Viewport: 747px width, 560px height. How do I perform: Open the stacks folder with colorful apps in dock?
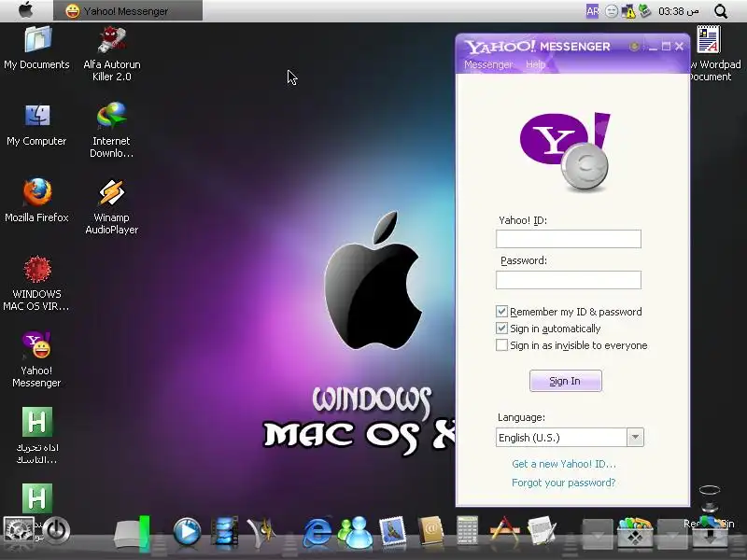[x=635, y=532]
